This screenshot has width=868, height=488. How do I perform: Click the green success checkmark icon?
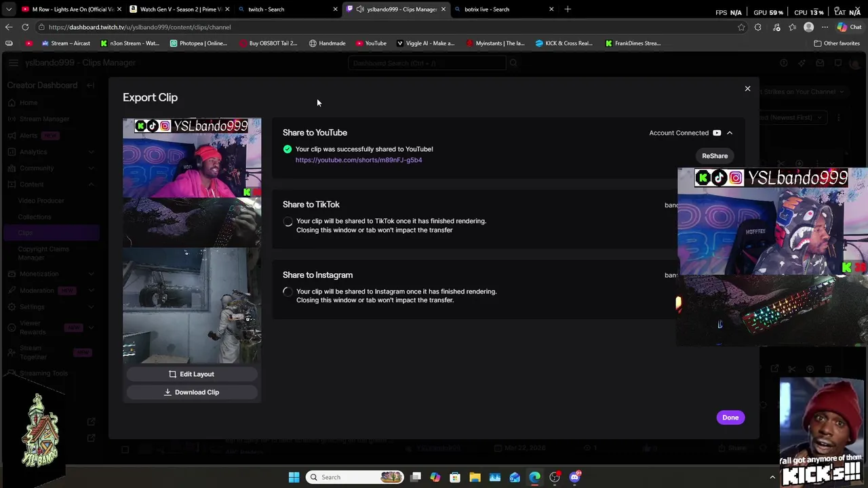[288, 149]
